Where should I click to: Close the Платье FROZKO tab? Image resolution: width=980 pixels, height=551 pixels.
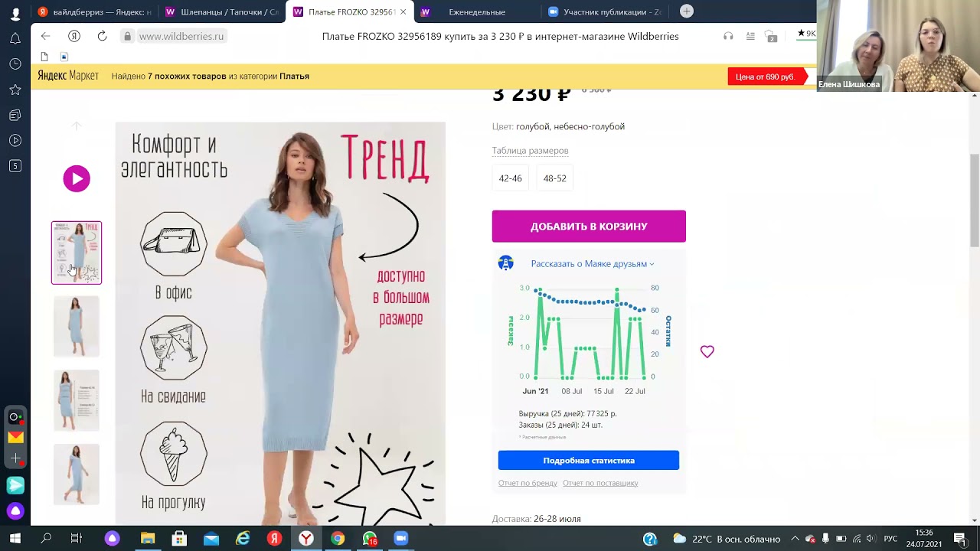tap(403, 11)
